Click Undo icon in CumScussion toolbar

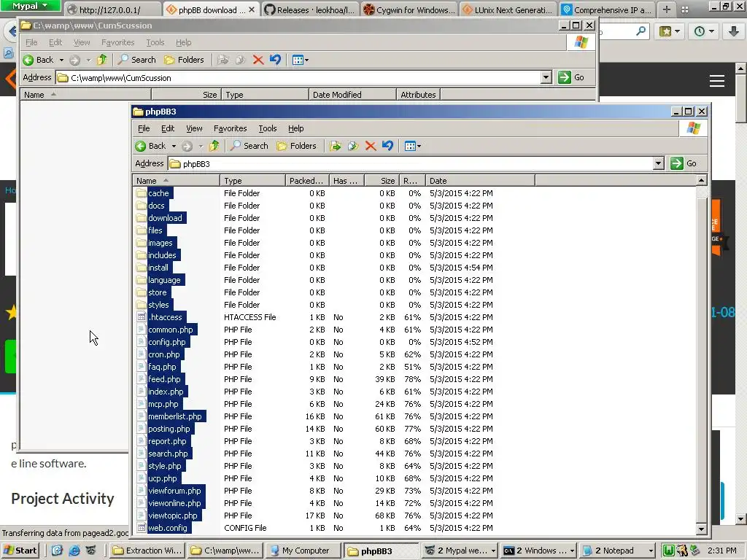pyautogui.click(x=275, y=60)
